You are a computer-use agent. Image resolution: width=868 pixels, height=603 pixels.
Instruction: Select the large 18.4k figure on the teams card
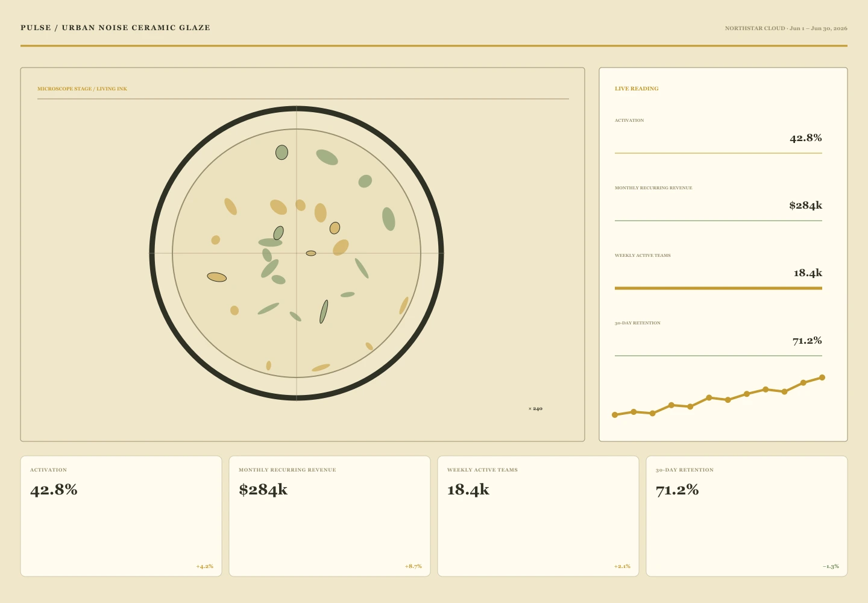click(x=468, y=490)
